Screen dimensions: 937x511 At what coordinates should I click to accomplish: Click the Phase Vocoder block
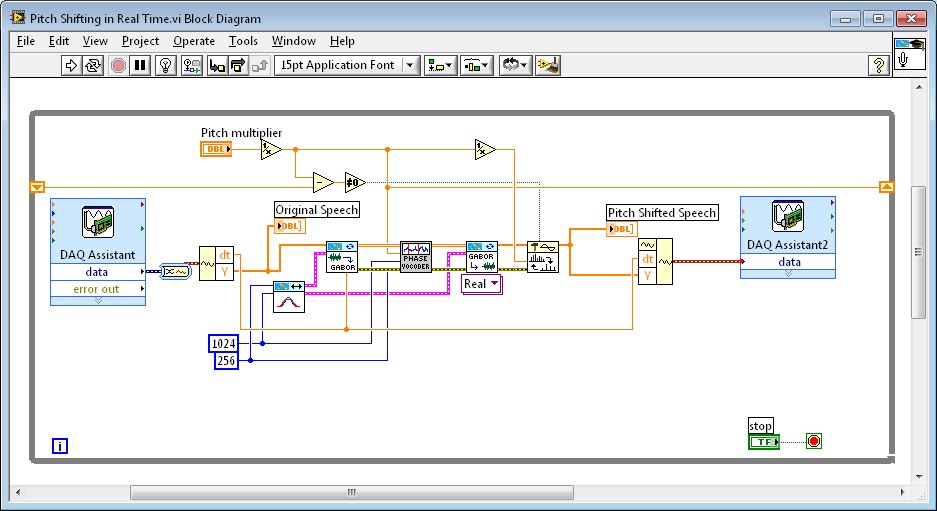tap(415, 257)
